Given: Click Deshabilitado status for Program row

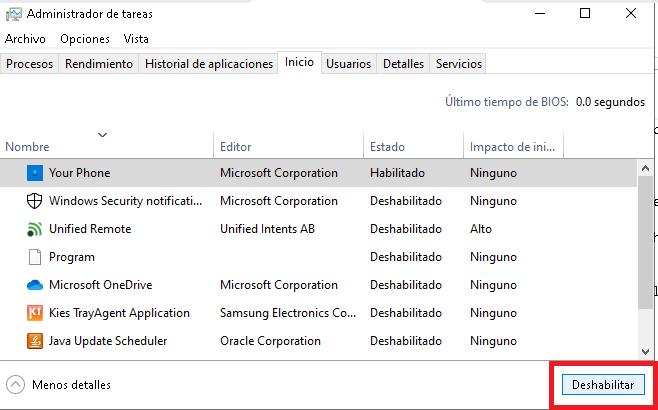Looking at the screenshot, I should (406, 257).
